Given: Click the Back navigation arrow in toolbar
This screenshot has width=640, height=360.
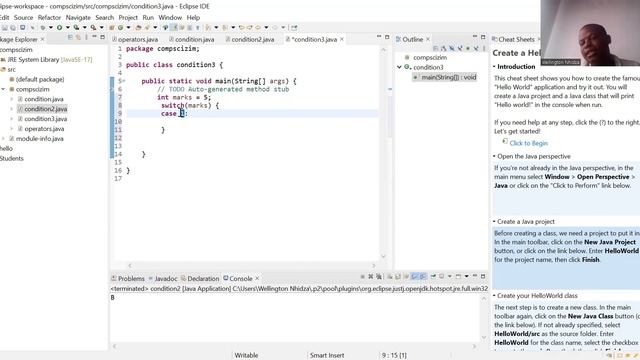Looking at the screenshot, I should tap(258, 28).
